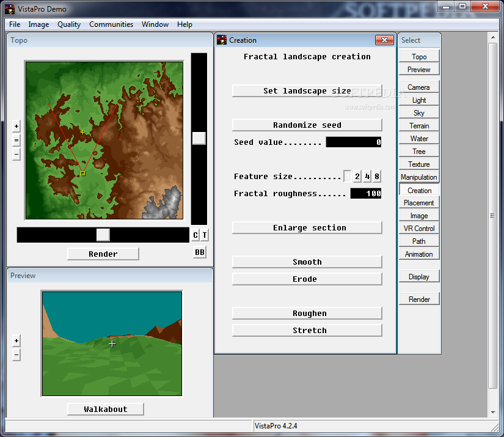The width and height of the screenshot is (504, 437).
Task: Click Render button under Topo map
Action: pos(103,254)
